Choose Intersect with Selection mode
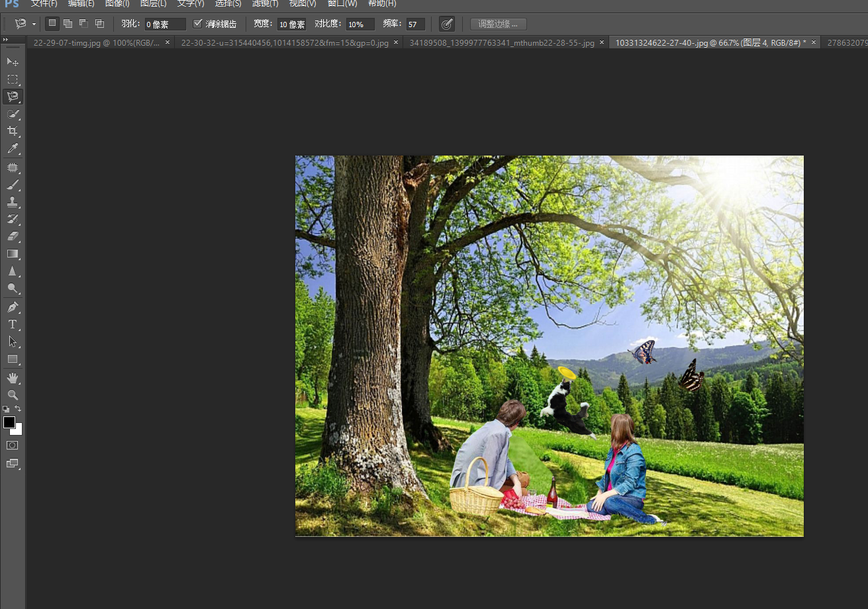This screenshot has width=868, height=609. pos(99,24)
